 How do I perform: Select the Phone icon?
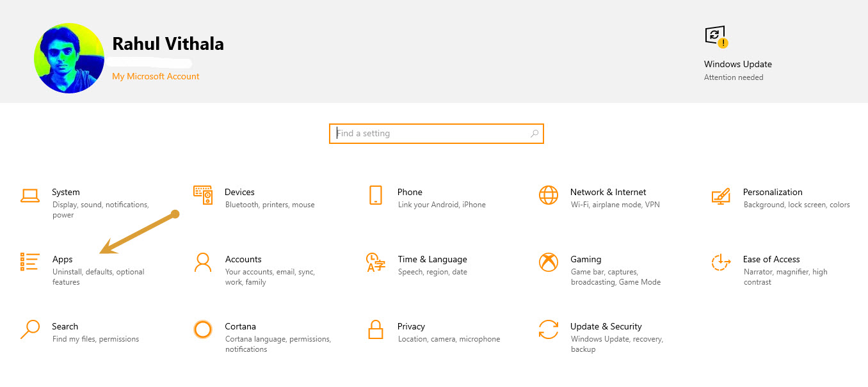click(x=376, y=195)
